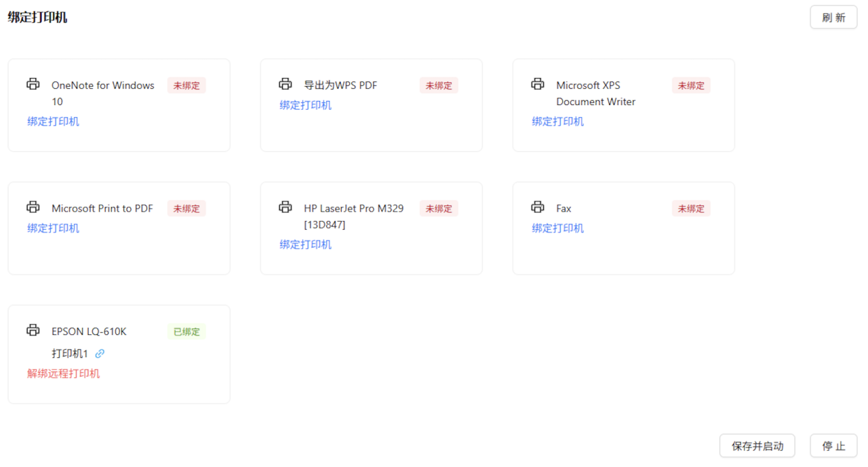Click the 刷新 refresh button
868x467 pixels.
tap(833, 18)
